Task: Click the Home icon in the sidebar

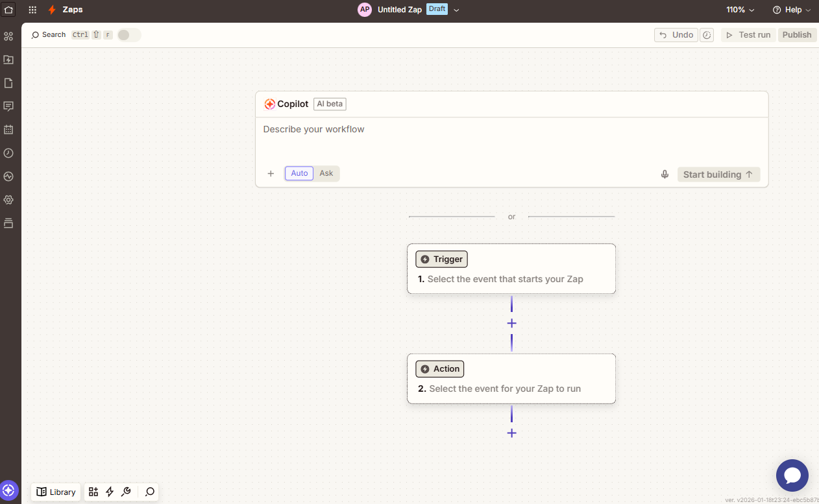Action: (x=8, y=10)
